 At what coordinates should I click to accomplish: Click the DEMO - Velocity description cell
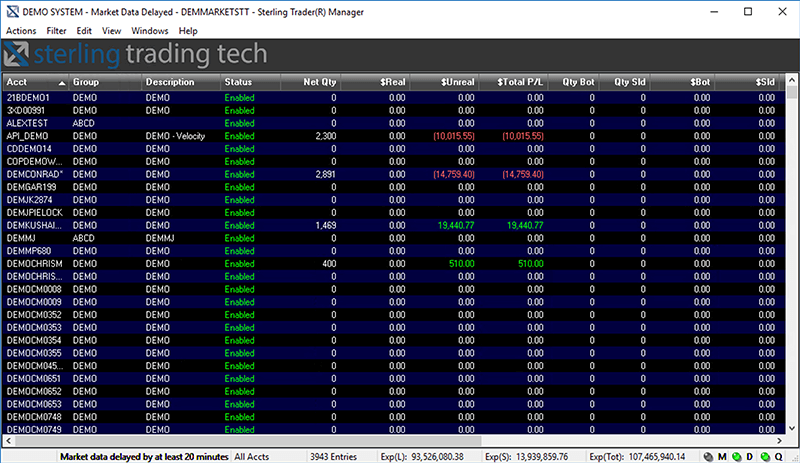pos(175,136)
